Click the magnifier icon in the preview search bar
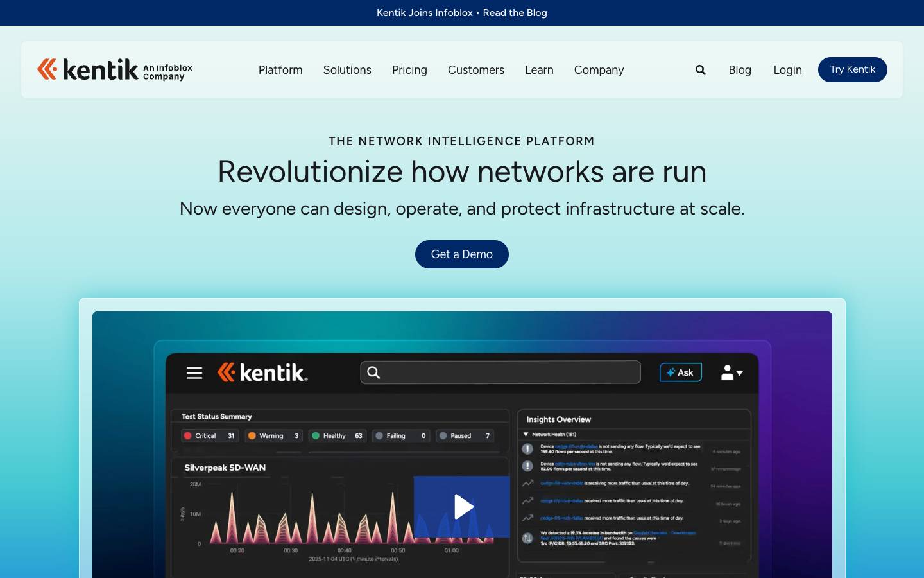Screen dimensions: 924x578 click(x=373, y=372)
